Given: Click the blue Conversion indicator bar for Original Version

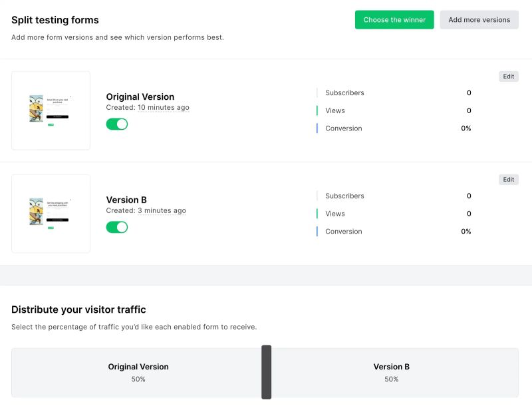Looking at the screenshot, I should [x=317, y=128].
